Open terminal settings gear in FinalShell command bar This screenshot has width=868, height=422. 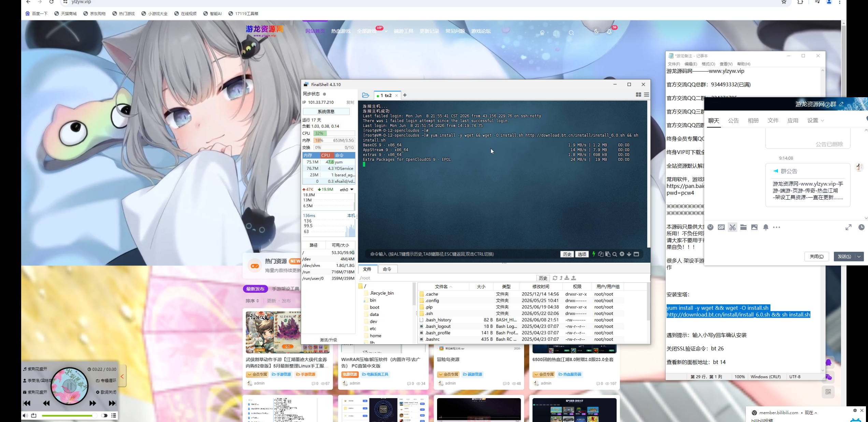[622, 254]
